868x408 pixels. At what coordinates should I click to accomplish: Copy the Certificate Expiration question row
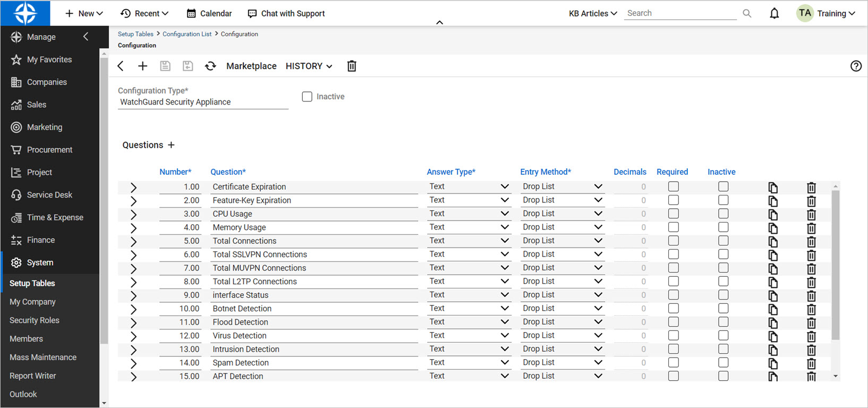(x=773, y=188)
